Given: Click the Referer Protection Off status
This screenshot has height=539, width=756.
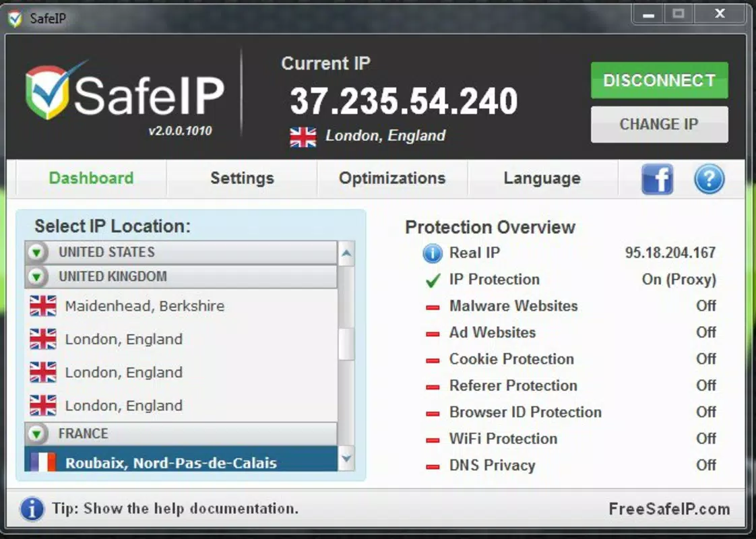Looking at the screenshot, I should pyautogui.click(x=706, y=385).
